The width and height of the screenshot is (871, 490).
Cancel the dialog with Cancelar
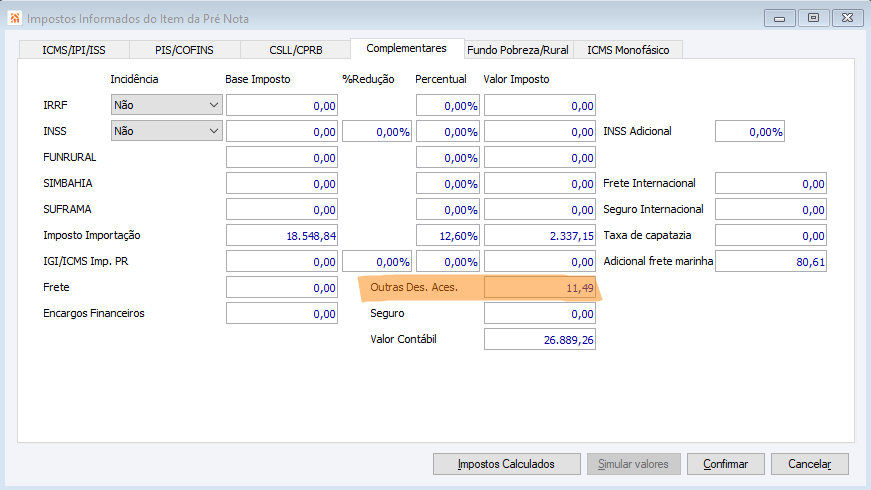809,464
